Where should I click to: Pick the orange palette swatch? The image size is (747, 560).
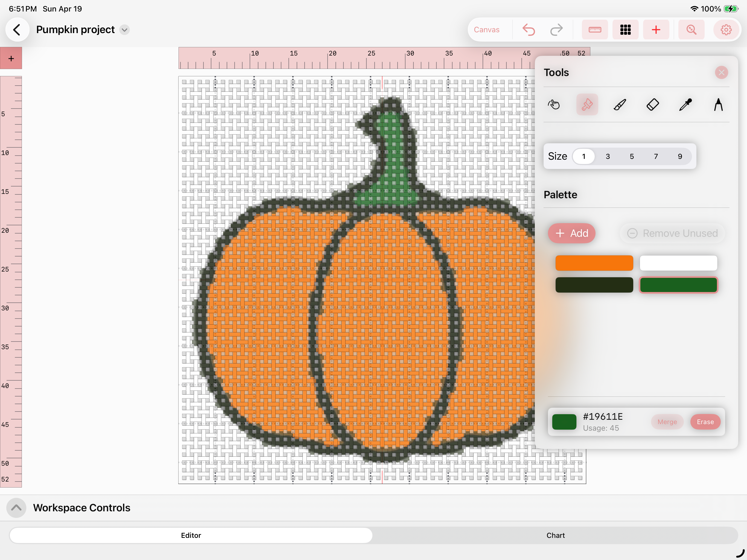594,263
